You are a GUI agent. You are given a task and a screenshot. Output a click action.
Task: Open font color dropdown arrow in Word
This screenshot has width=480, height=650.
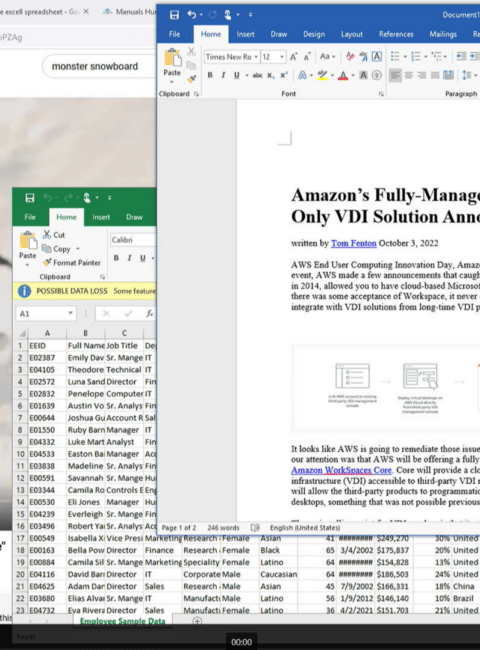[353, 75]
